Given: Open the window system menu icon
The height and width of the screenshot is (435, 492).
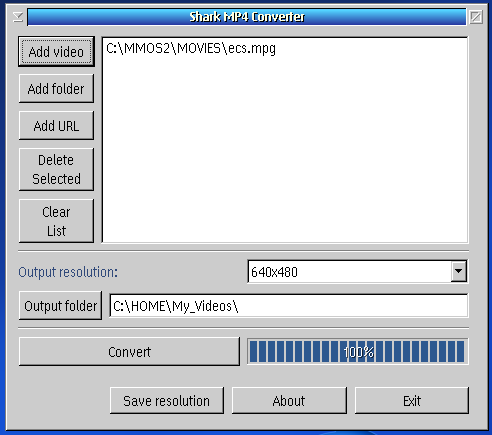Looking at the screenshot, I should coord(18,17).
